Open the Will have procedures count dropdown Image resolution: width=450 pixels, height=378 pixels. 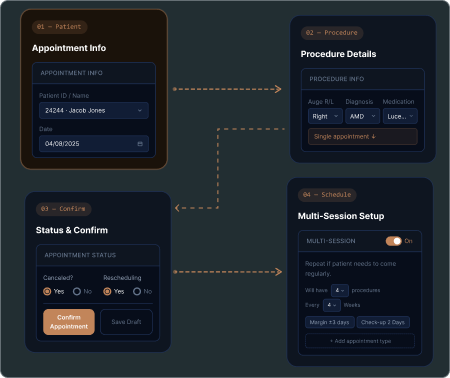(x=340, y=290)
